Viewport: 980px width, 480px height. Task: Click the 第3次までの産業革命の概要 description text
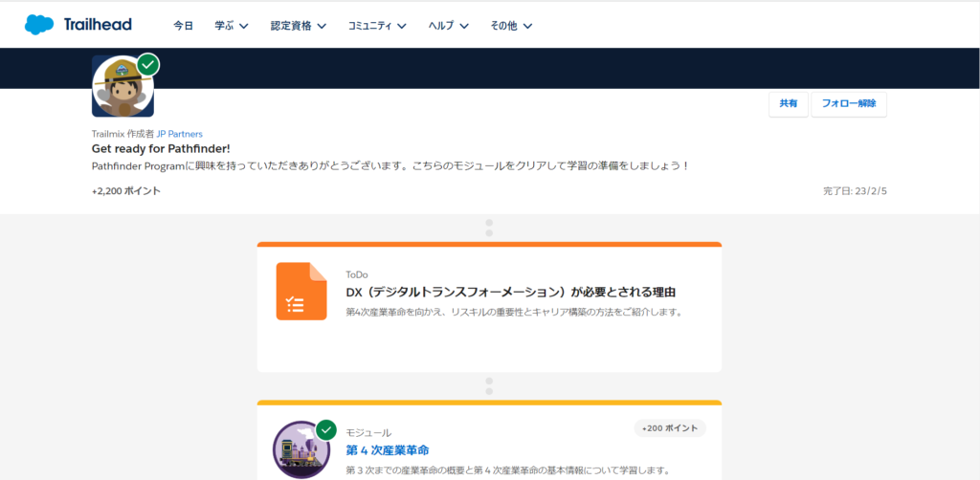point(507,470)
